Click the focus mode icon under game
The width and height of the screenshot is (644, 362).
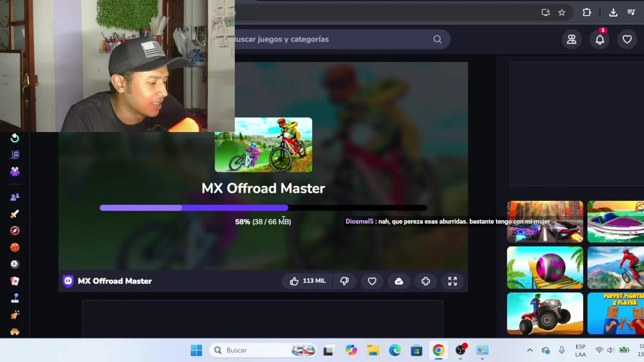coord(426,281)
